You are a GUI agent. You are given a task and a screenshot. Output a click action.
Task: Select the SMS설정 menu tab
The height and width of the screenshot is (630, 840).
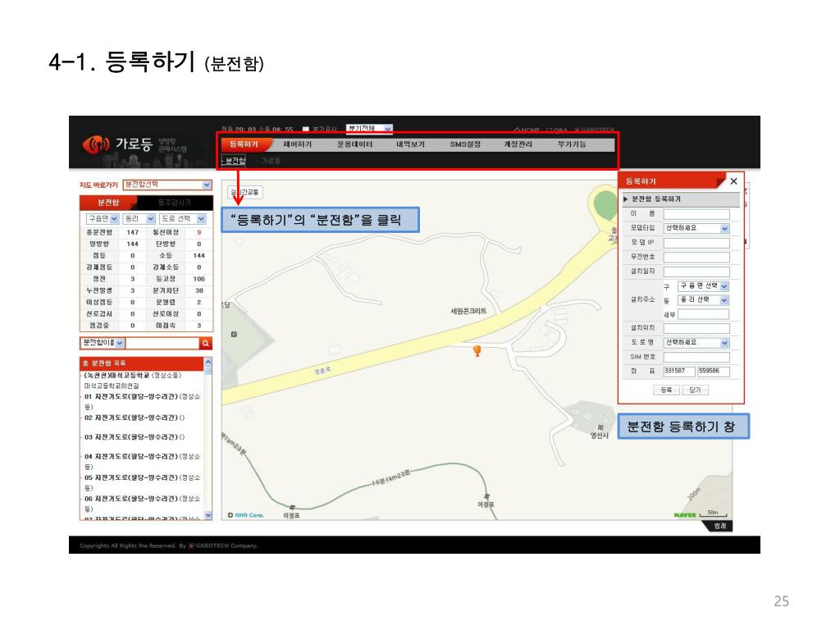[465, 144]
